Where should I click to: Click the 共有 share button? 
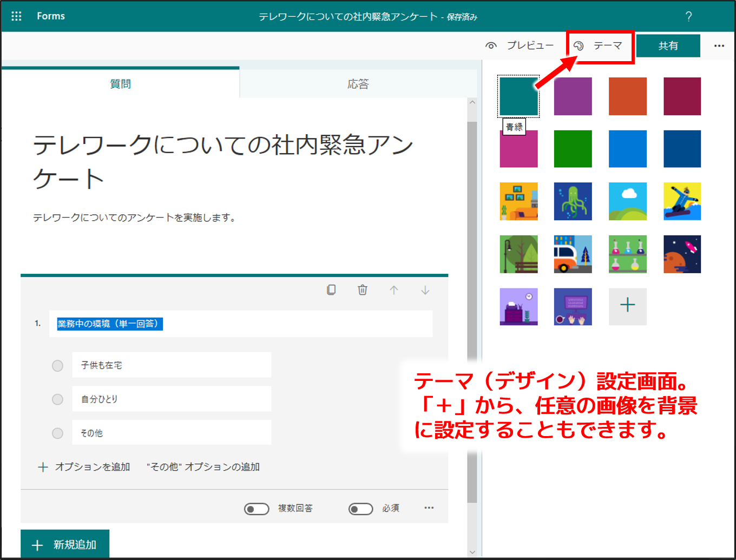tap(668, 46)
